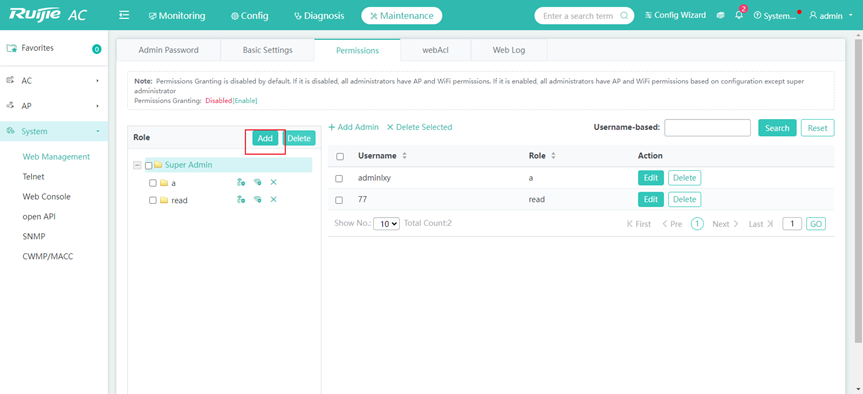Select the Super Admin role checkbox
Screen dimensions: 863x394
point(149,166)
